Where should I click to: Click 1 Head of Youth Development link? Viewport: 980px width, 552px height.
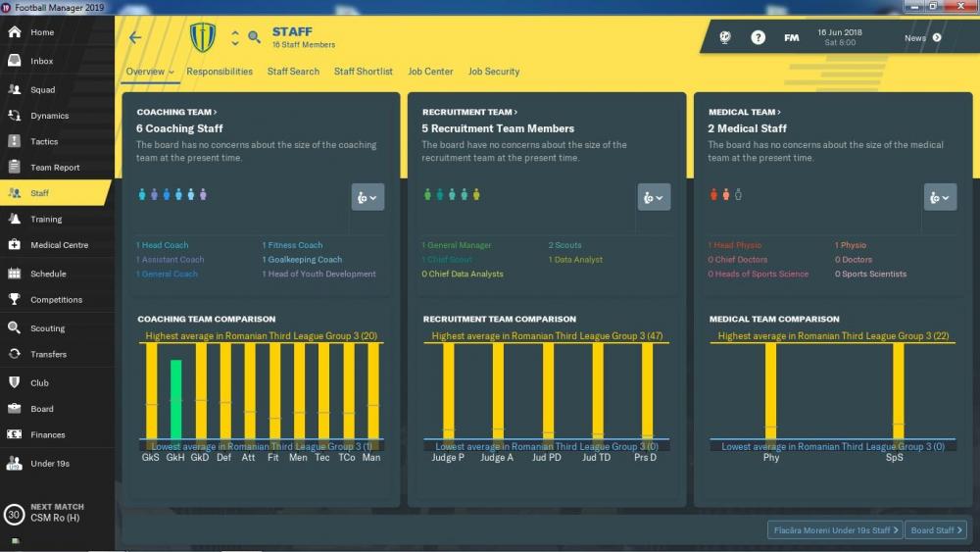318,274
